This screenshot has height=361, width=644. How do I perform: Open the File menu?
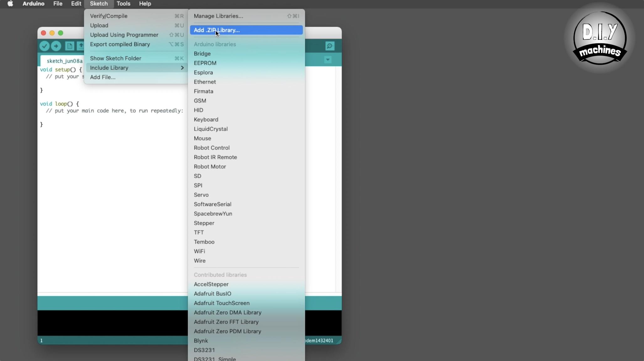pyautogui.click(x=58, y=4)
